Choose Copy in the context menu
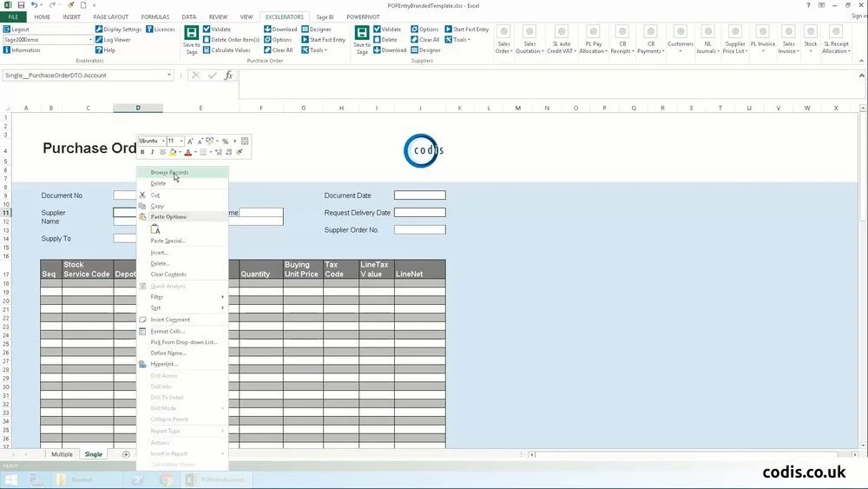The width and height of the screenshot is (868, 489). 182,206
